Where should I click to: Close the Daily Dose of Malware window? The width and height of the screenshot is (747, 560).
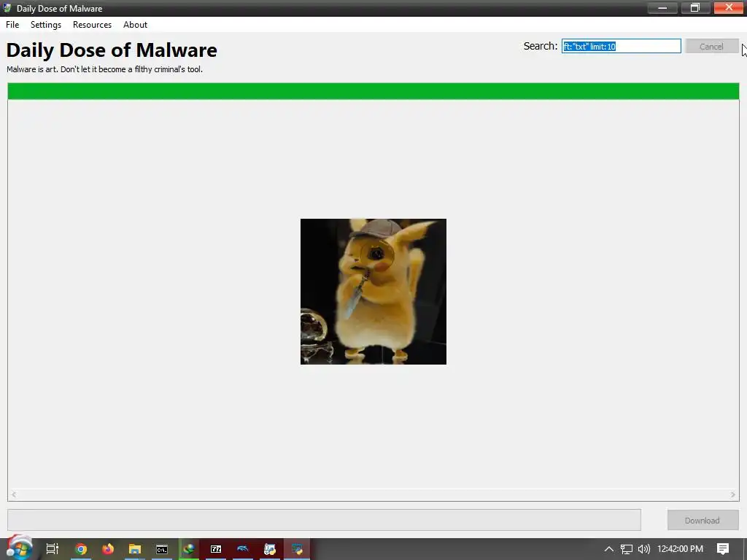point(729,7)
